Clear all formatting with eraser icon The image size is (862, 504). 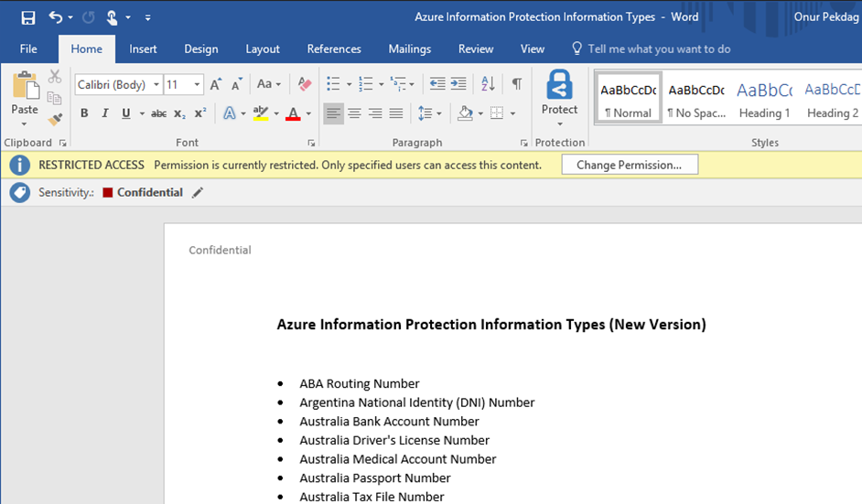click(304, 84)
